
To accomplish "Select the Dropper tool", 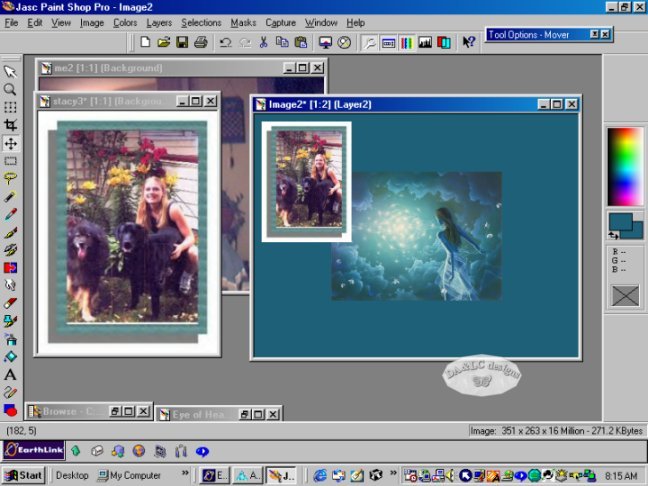I will tap(10, 214).
